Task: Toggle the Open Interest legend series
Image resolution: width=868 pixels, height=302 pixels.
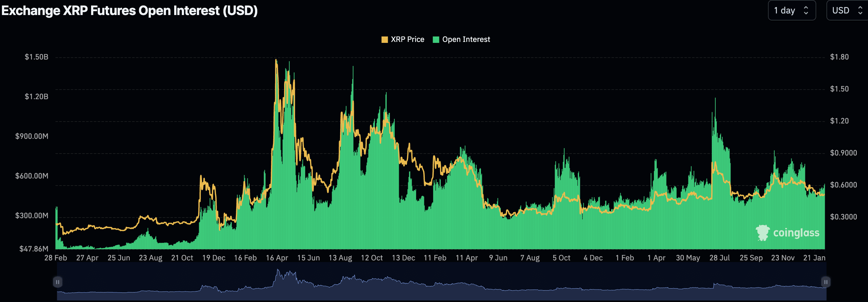Action: point(461,39)
